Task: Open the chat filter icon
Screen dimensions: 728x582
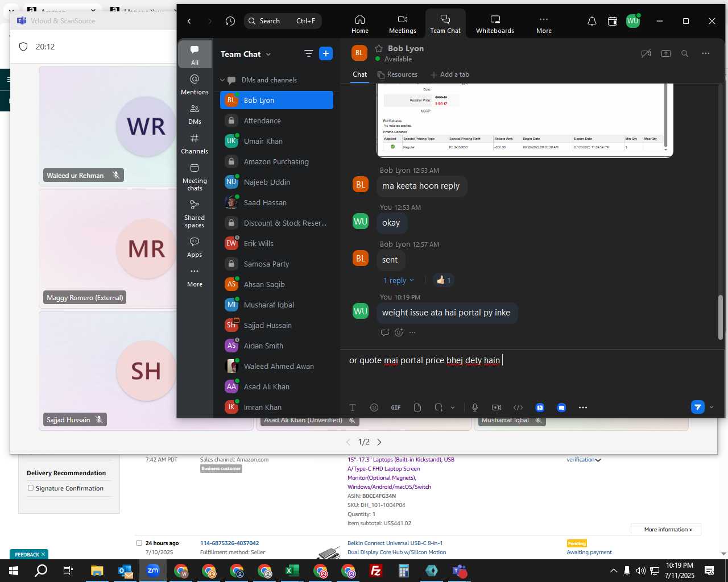Action: pyautogui.click(x=308, y=53)
